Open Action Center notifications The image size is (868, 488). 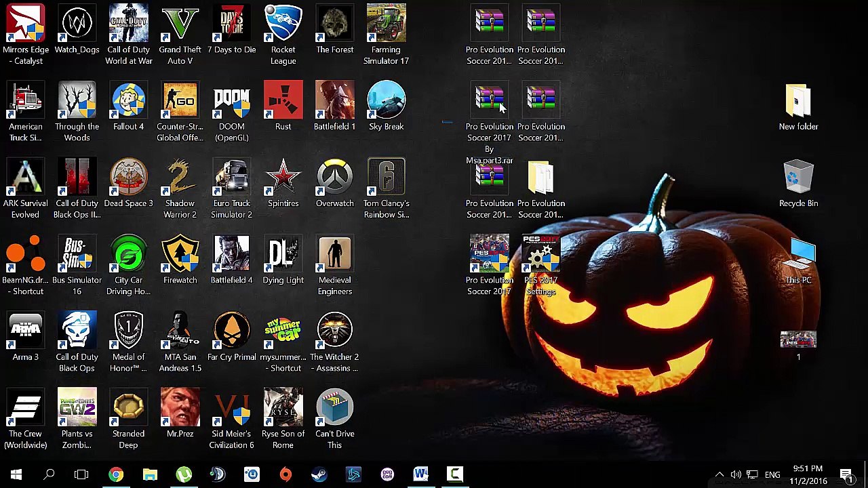[846, 474]
